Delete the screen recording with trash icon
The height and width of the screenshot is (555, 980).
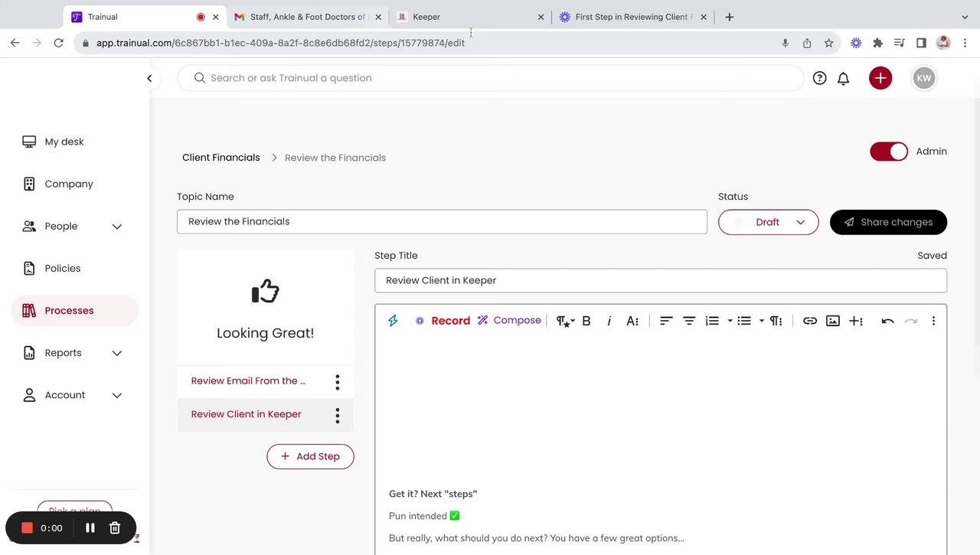[x=115, y=527]
